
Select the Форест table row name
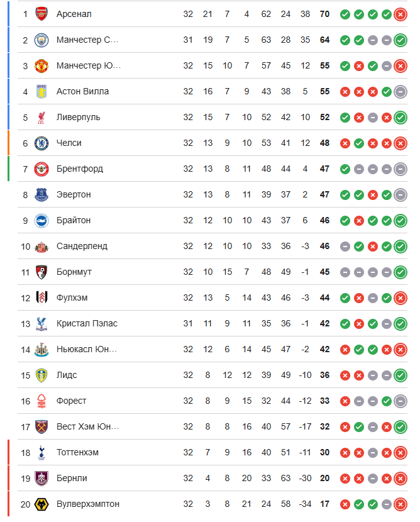pos(71,401)
